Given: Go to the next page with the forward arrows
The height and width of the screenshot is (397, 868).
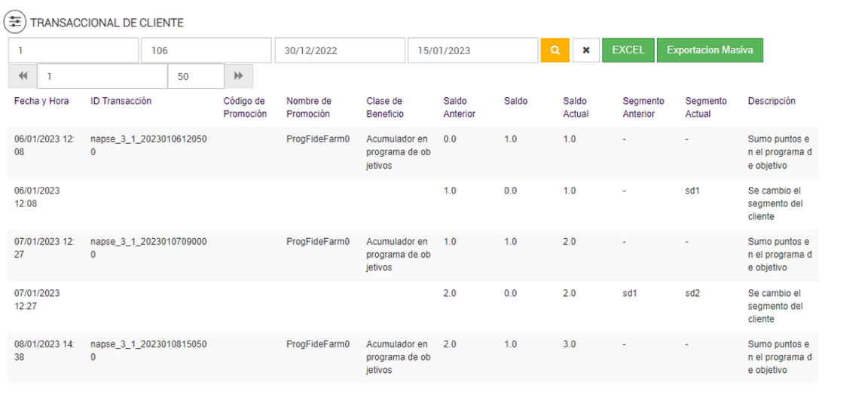Looking at the screenshot, I should coord(239,76).
